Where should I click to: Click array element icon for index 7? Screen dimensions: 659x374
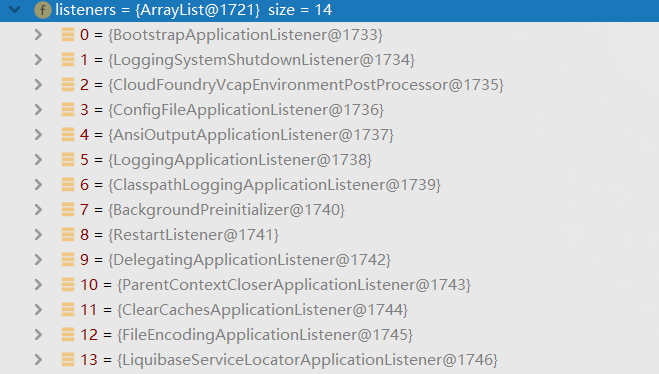[x=68, y=210]
